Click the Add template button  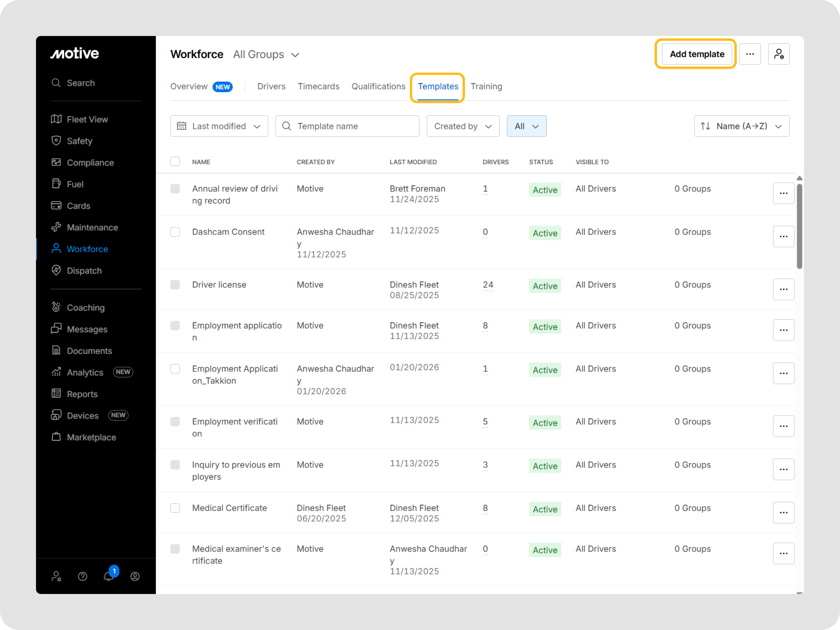[697, 54]
